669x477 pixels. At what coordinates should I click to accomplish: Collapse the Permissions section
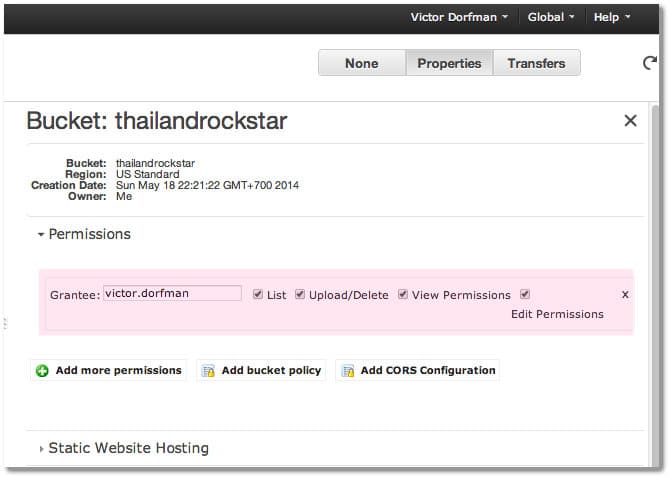pyautogui.click(x=41, y=234)
